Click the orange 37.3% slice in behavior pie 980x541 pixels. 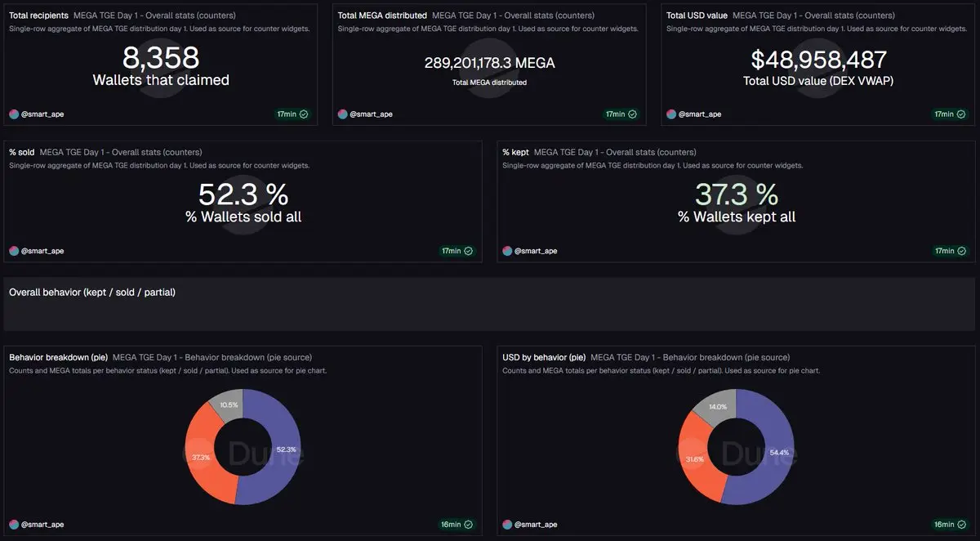point(203,458)
